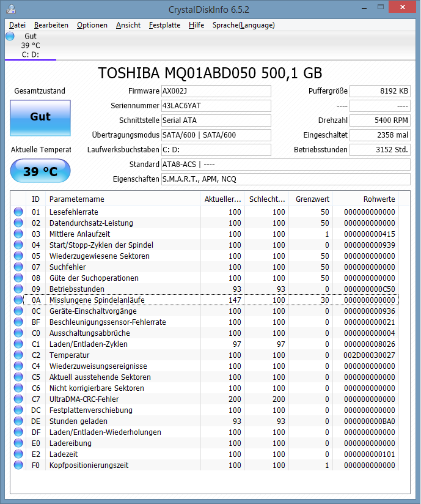The image size is (421, 504).
Task: Click the Betriebsstunden field '3152 Std.'
Action: [380, 150]
